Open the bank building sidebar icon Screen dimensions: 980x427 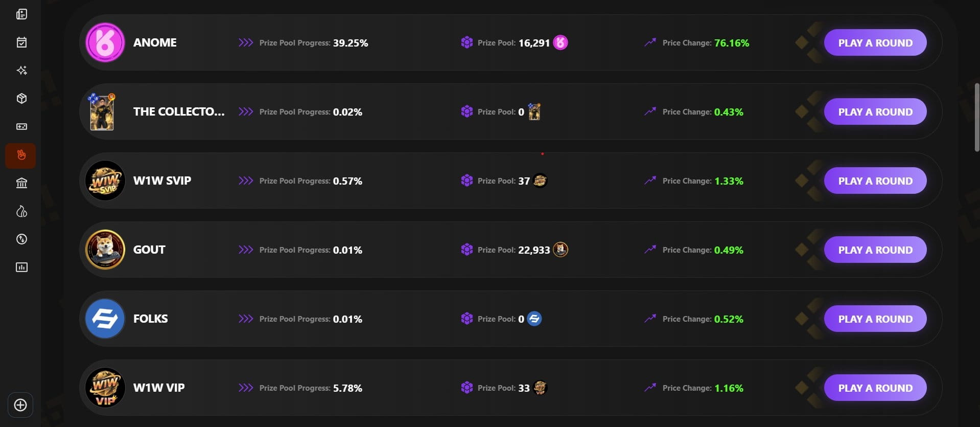pyautogui.click(x=21, y=183)
